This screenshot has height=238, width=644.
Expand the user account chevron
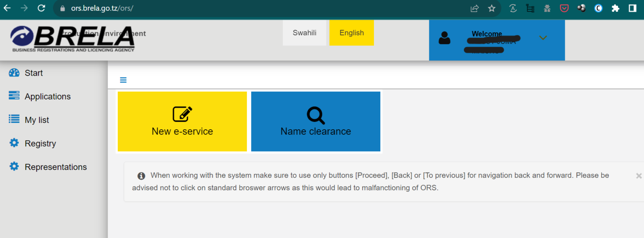(543, 38)
